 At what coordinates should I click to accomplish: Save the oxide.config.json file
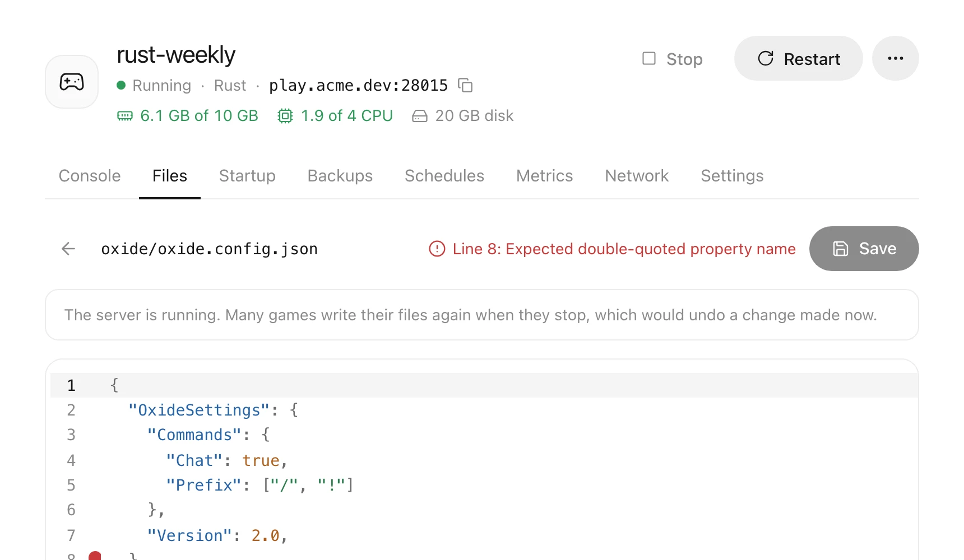coord(864,249)
